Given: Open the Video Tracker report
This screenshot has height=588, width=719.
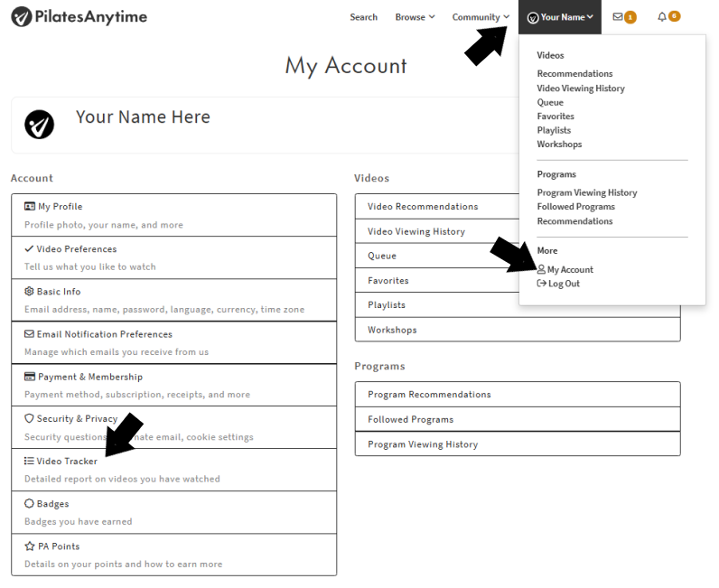Looking at the screenshot, I should click(x=173, y=470).
